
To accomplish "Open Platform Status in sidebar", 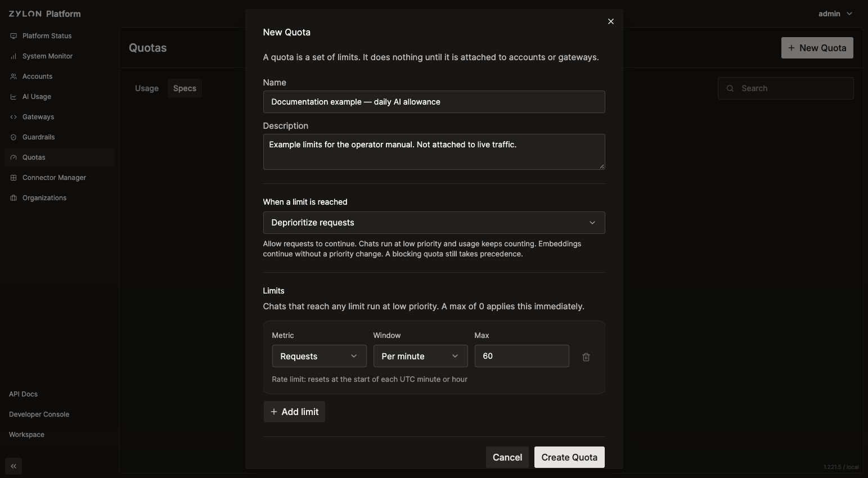I will (60, 36).
